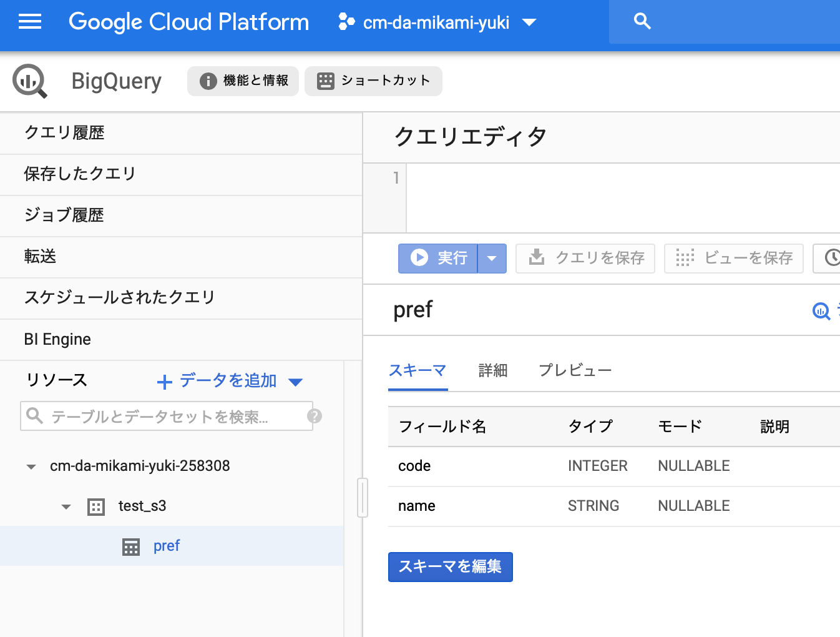Viewport: 840px width, 637px height.
Task: Switch to the プレビュー tab
Action: pos(575,370)
